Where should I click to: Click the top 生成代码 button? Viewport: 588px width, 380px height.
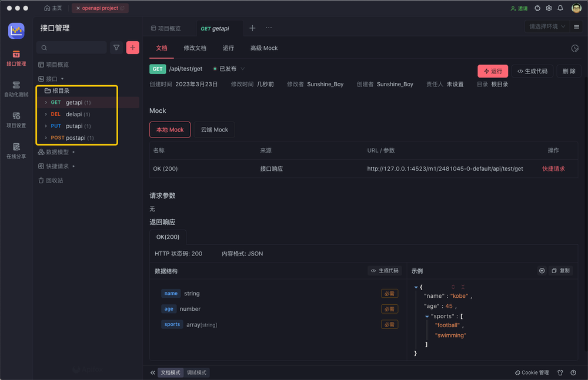[533, 71]
